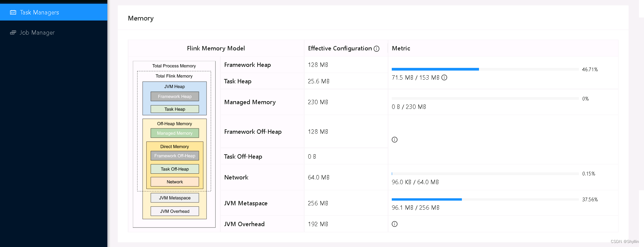Click the Network box in memory diagram

[175, 182]
